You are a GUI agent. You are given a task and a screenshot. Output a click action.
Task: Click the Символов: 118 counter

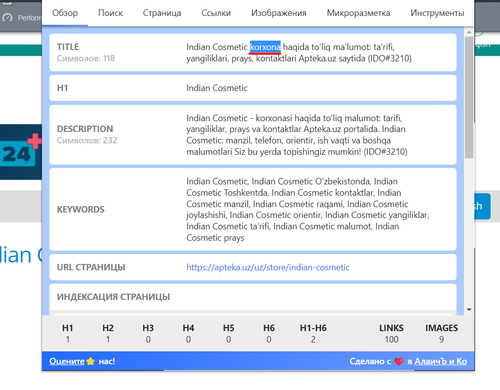click(x=86, y=58)
